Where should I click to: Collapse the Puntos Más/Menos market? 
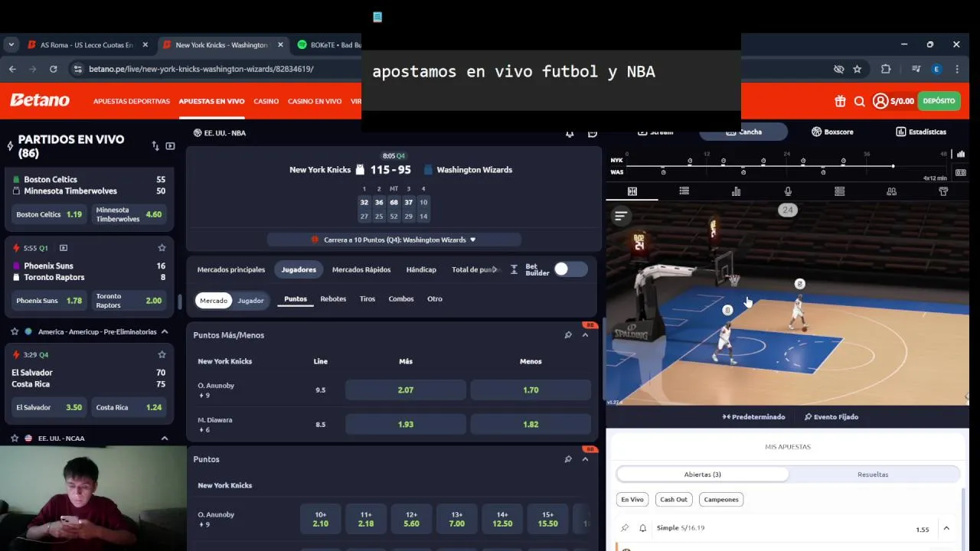coord(585,335)
